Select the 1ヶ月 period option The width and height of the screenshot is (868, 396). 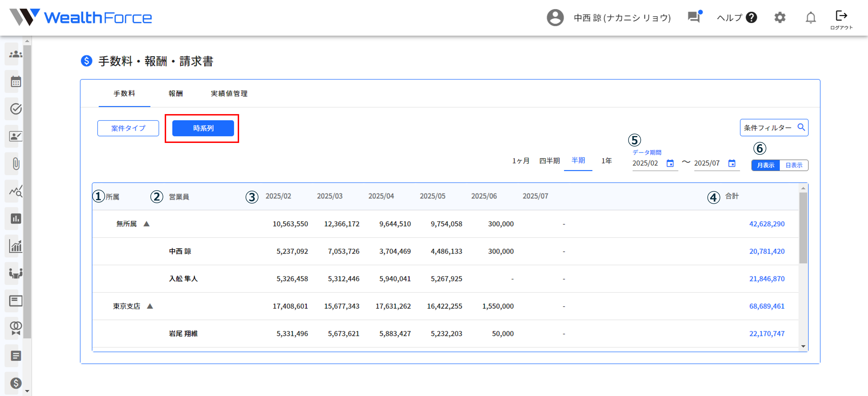click(x=521, y=161)
